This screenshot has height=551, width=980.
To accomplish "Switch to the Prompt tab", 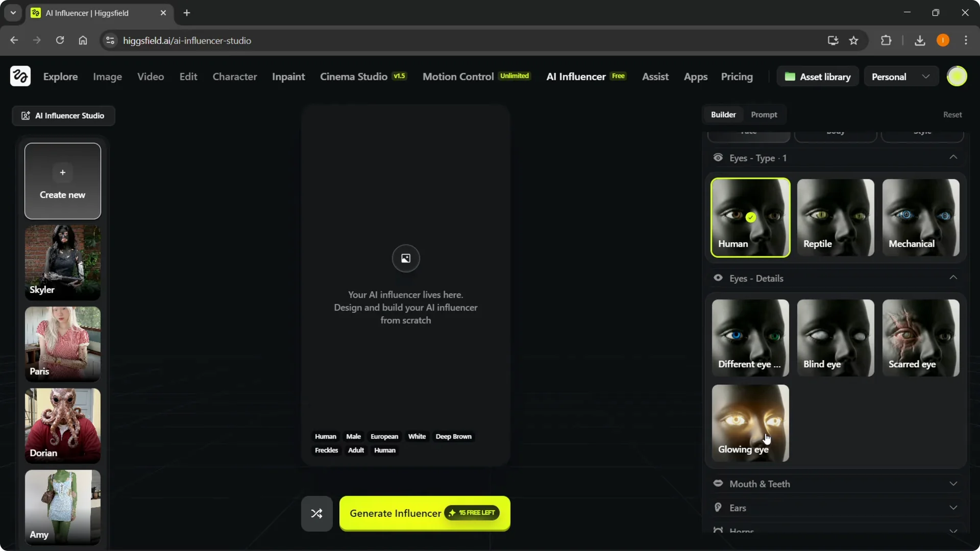I will coord(764,114).
